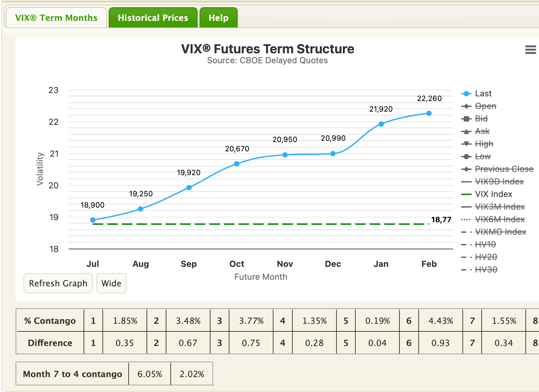Viewport: 539px width, 392px height.
Task: Click the Ask series triangle legend icon
Action: (x=466, y=131)
